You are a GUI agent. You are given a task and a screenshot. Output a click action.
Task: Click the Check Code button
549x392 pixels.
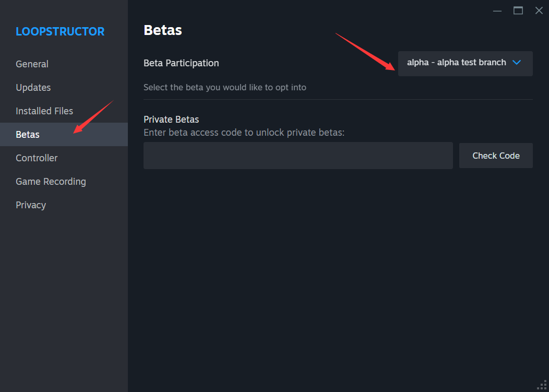[x=496, y=156]
